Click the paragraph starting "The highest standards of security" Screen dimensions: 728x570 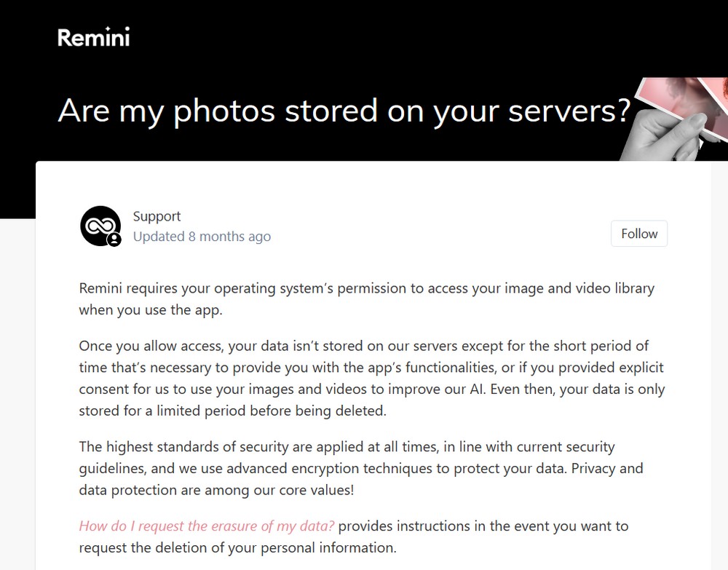click(x=361, y=468)
